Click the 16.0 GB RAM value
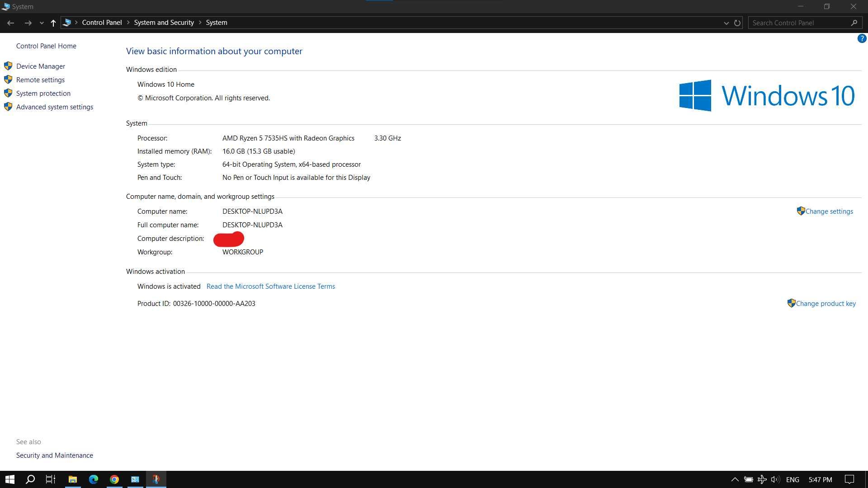The image size is (868, 488). pyautogui.click(x=259, y=151)
